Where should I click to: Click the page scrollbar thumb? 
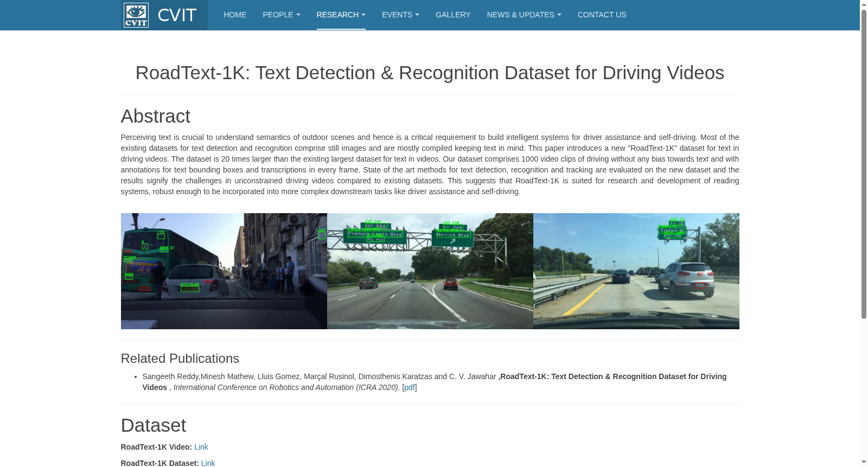864,164
